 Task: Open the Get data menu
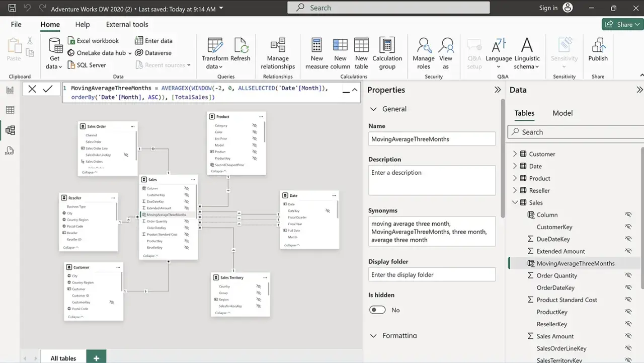coord(55,53)
